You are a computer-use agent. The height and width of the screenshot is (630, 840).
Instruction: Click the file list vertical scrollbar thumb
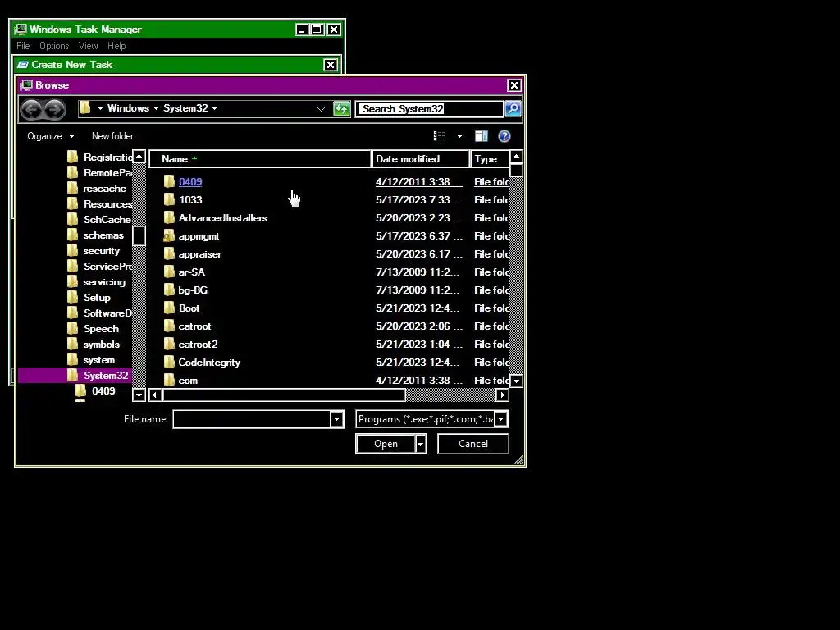pos(516,171)
